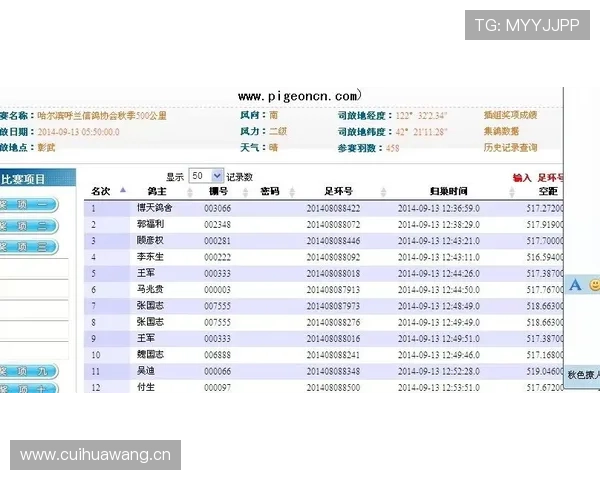Click race name 哈尔滨呼兰信鸽协会秋季500公里
The width and height of the screenshot is (600, 480).
click(102, 116)
